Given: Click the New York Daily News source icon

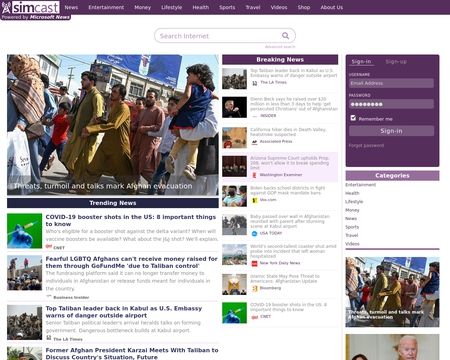Looking at the screenshot, I should [x=254, y=263].
